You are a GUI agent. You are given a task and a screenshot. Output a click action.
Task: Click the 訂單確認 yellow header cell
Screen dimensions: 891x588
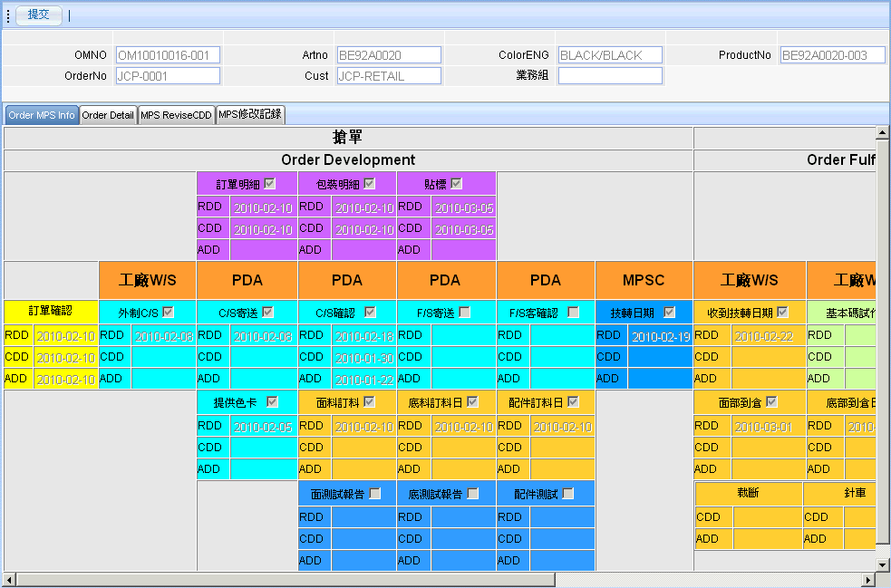pos(51,311)
